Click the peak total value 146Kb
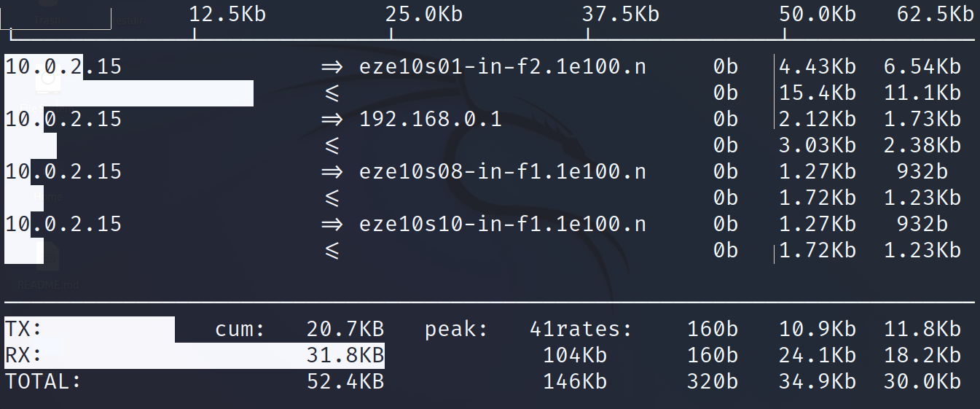This screenshot has height=409, width=980. click(x=575, y=381)
